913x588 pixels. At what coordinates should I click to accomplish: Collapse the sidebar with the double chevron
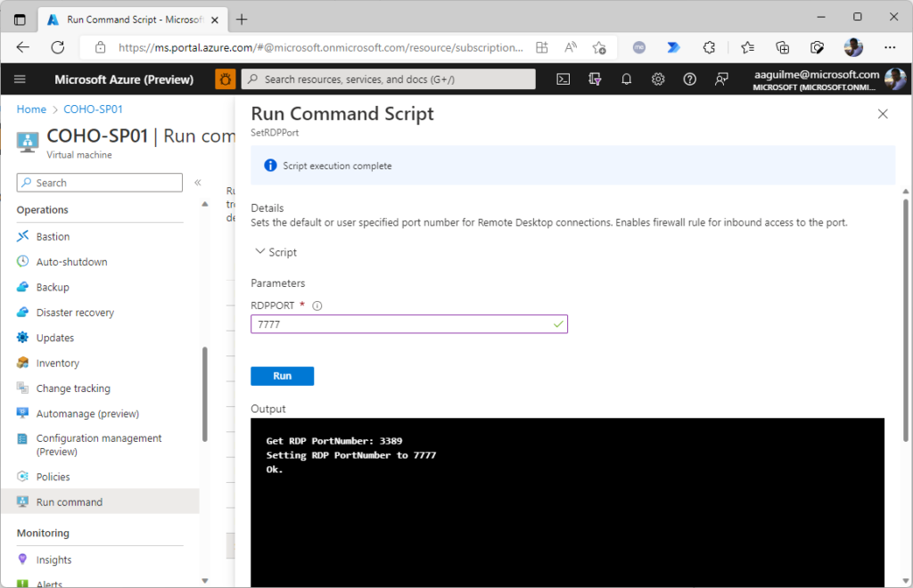[198, 182]
